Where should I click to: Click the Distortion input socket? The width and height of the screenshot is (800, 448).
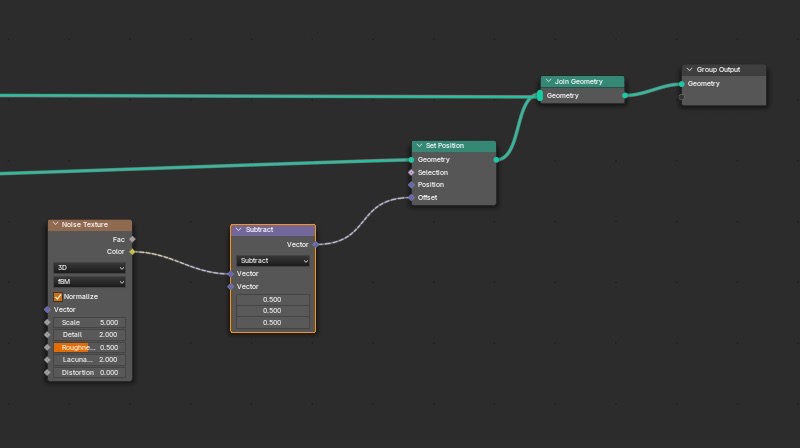47,372
